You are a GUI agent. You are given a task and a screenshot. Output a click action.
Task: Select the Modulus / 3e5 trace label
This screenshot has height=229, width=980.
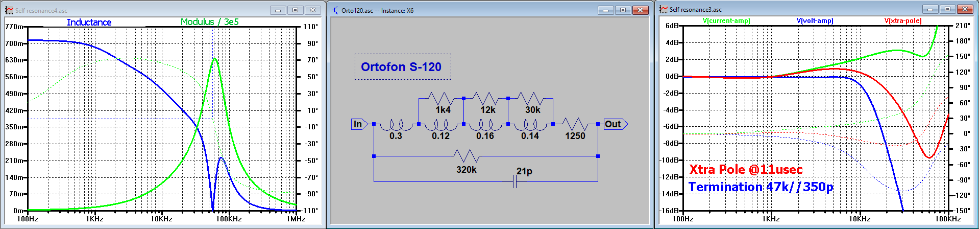pos(210,22)
